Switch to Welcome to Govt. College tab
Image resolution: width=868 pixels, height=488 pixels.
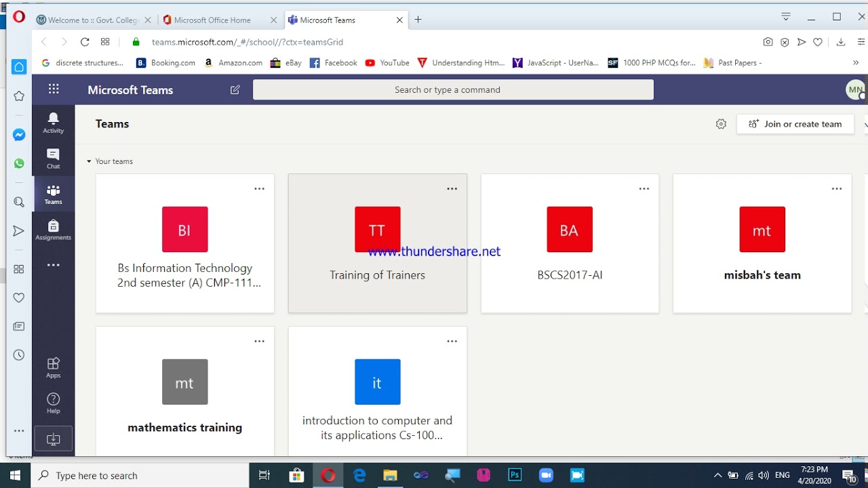pos(92,20)
